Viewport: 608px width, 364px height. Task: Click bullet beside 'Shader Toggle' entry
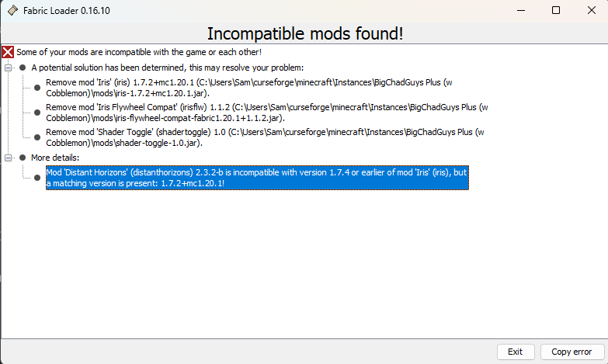click(x=36, y=138)
